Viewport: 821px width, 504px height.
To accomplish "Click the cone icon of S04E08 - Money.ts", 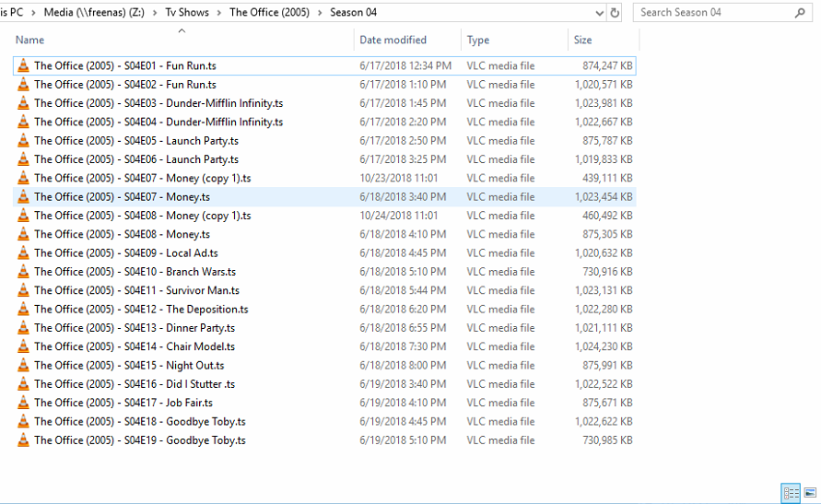I will (23, 234).
